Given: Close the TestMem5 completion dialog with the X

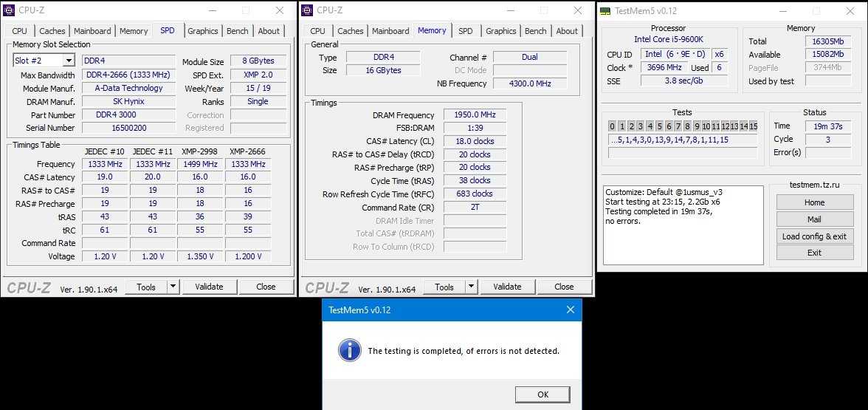Looking at the screenshot, I should [568, 310].
